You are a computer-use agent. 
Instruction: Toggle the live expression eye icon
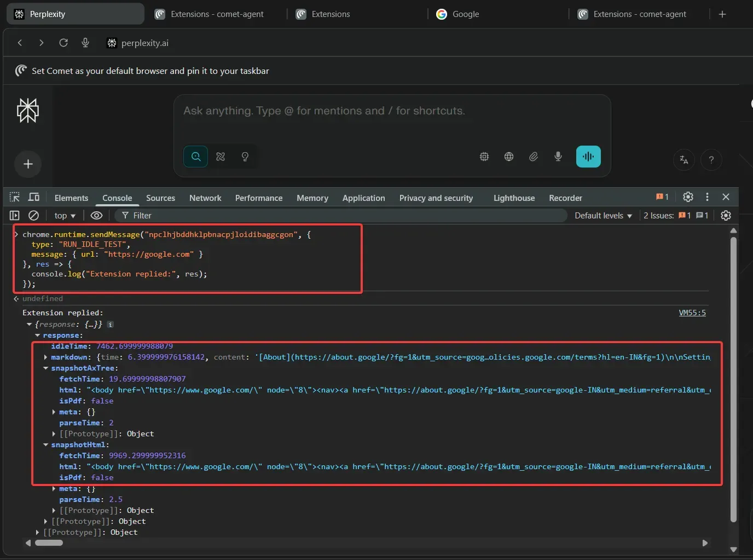tap(96, 216)
